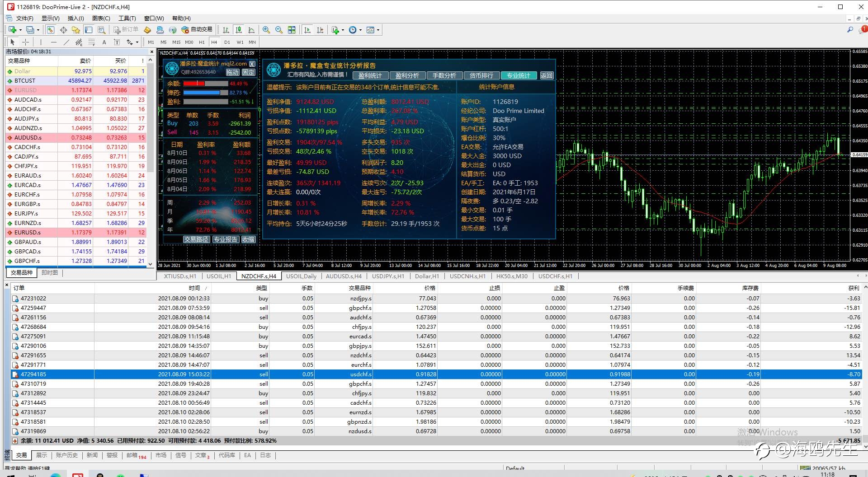Image resolution: width=868 pixels, height=477 pixels.
Task: Select the text A tool
Action: [104, 42]
